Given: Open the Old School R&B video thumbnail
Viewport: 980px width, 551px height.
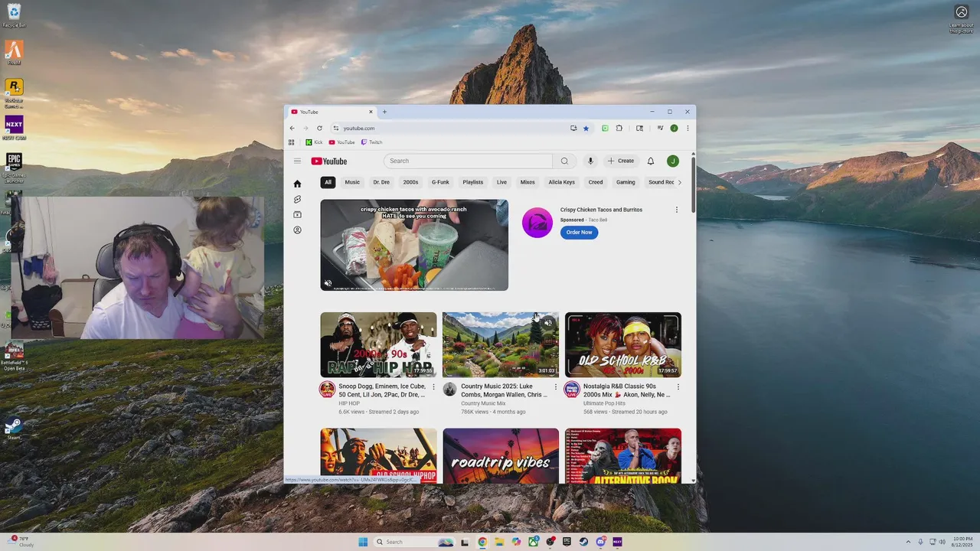Looking at the screenshot, I should (x=623, y=344).
